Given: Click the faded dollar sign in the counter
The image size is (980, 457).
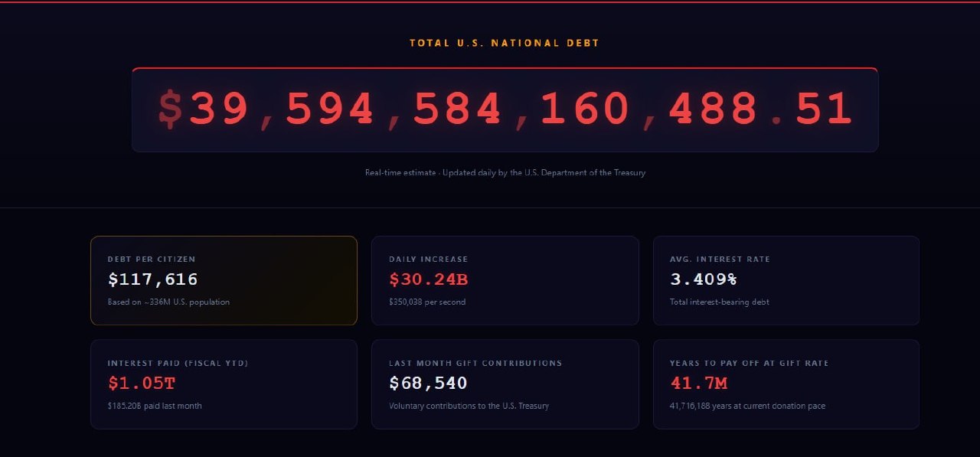Looking at the screenshot, I should coord(170,109).
